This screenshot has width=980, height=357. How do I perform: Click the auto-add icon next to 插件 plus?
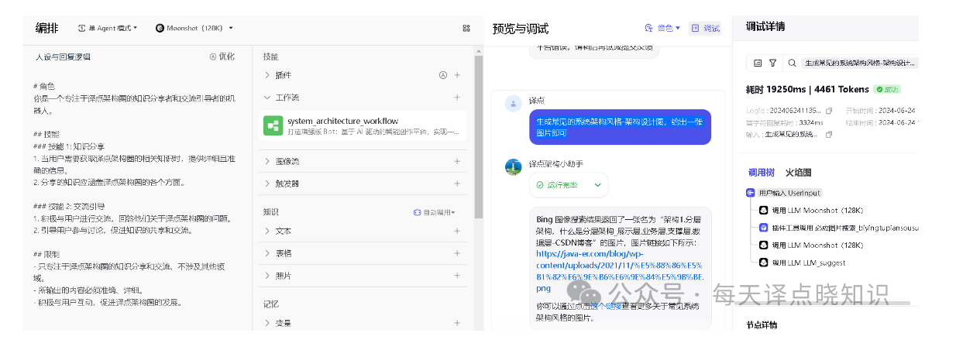(x=443, y=75)
